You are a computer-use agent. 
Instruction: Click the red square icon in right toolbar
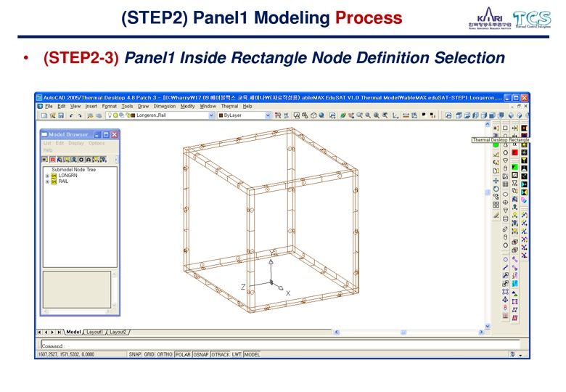(x=514, y=152)
